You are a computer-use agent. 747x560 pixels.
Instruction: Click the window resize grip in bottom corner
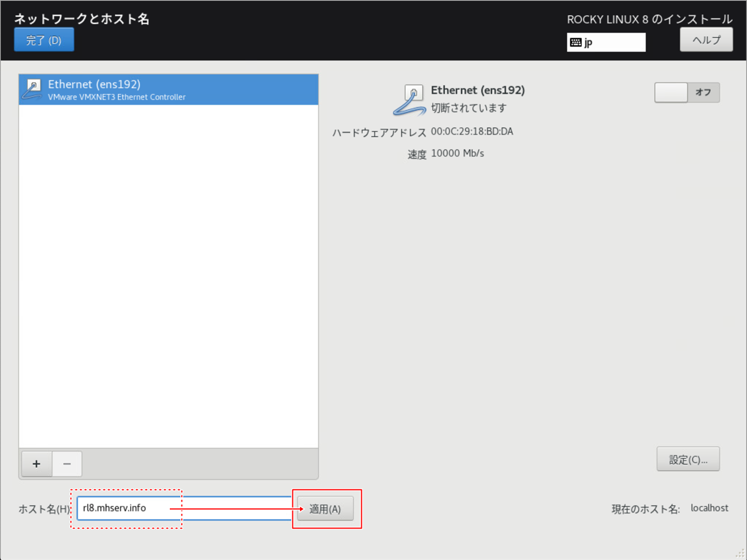click(741, 554)
